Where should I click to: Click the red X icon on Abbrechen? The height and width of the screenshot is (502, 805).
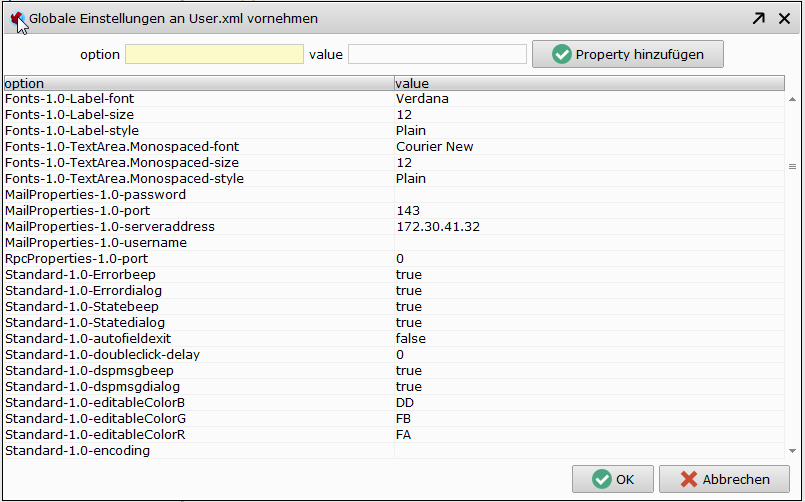(x=688, y=479)
